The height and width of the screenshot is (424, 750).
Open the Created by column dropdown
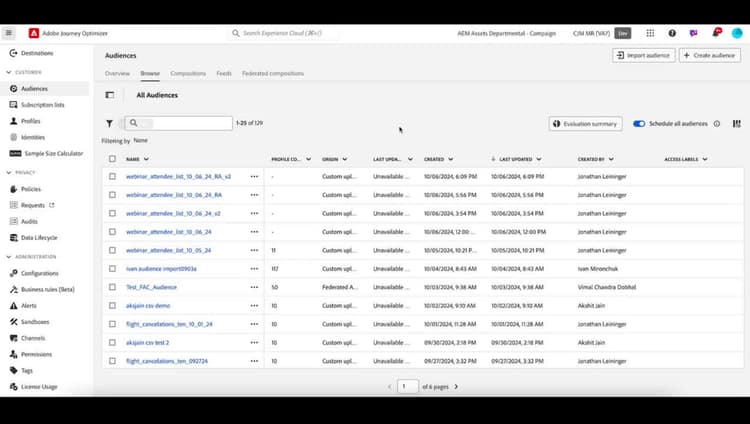(x=611, y=159)
